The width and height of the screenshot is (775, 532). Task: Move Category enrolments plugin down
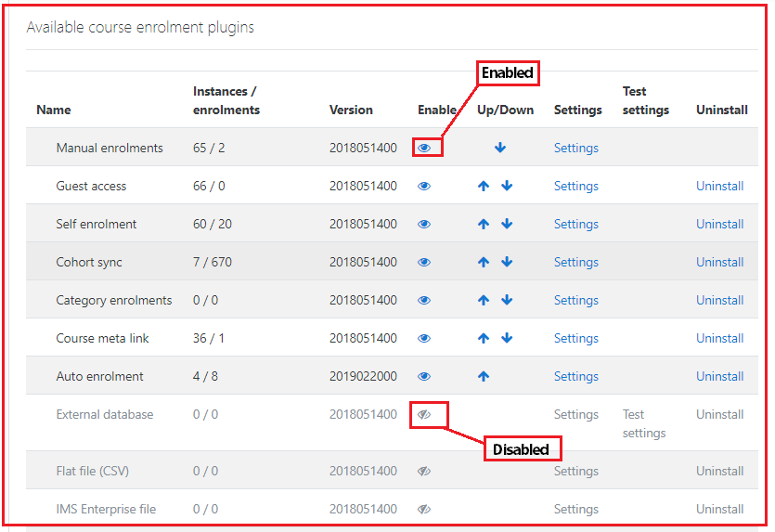click(x=507, y=300)
